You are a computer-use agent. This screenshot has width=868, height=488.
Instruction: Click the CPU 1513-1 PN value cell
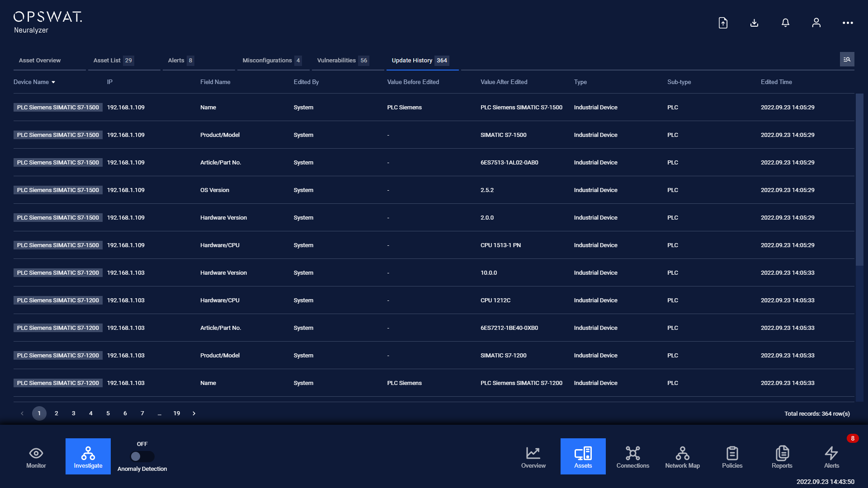500,245
